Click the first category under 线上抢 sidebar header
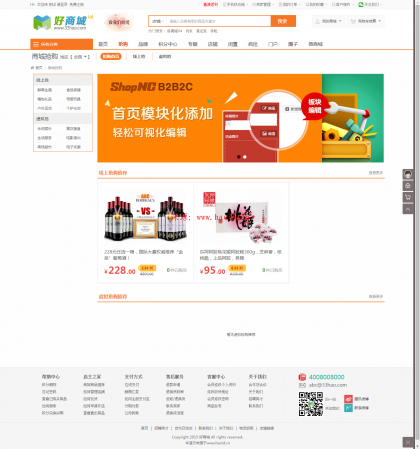420x449 pixels. [44, 90]
